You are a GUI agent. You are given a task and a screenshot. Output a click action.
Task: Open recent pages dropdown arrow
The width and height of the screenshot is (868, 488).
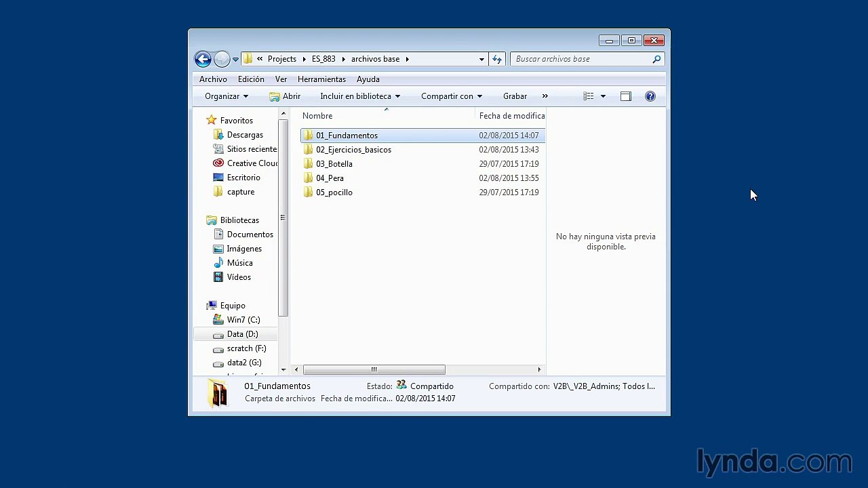coord(235,60)
